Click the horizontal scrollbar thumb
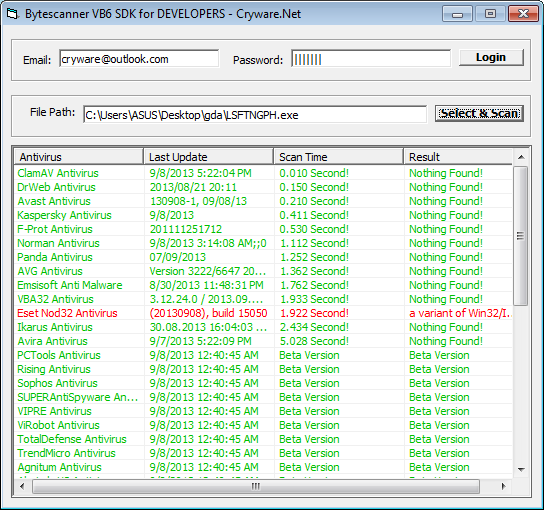Image resolution: width=544 pixels, height=510 pixels. pyautogui.click(x=256, y=486)
